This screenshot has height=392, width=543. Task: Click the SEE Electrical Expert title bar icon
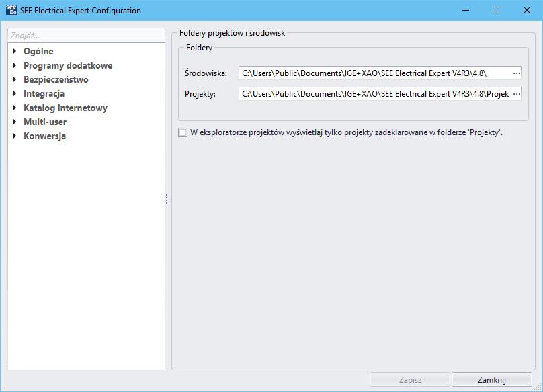pos(11,10)
